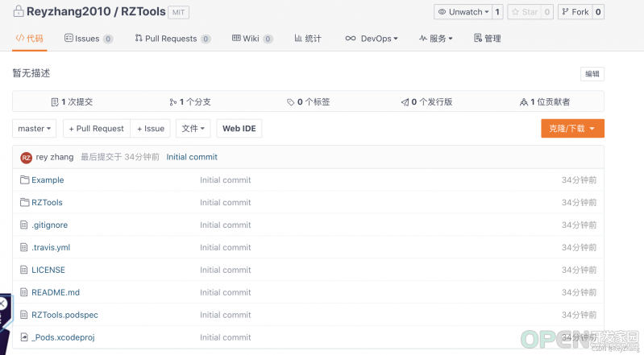This screenshot has width=644, height=355.
Task: Click the star count 0
Action: [x=547, y=12]
